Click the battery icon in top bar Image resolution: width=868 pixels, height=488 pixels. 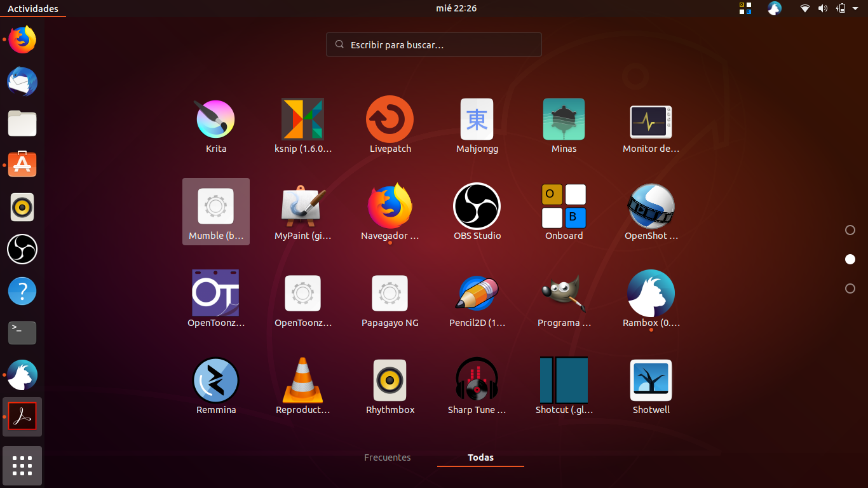click(841, 8)
